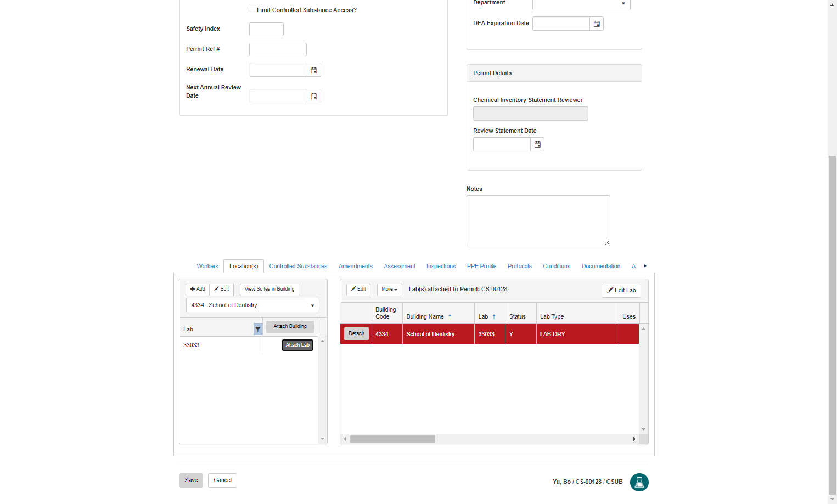
Task: Click the Save button
Action: [x=191, y=480]
